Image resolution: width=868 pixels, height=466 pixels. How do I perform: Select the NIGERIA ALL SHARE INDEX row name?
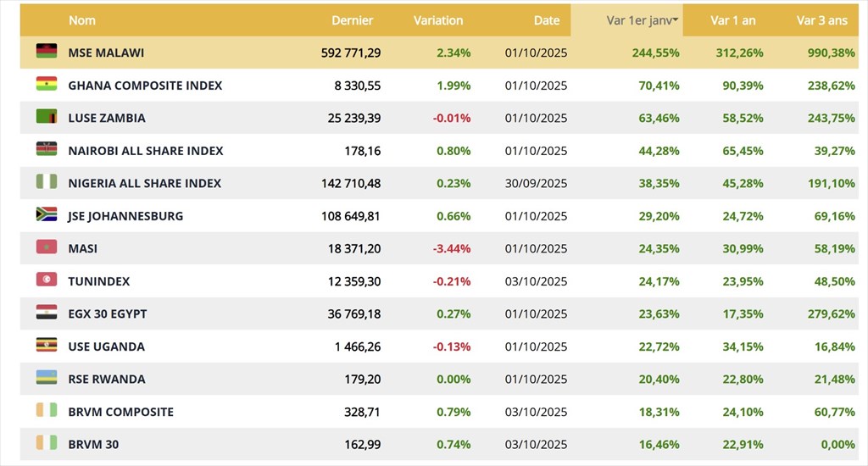(144, 182)
